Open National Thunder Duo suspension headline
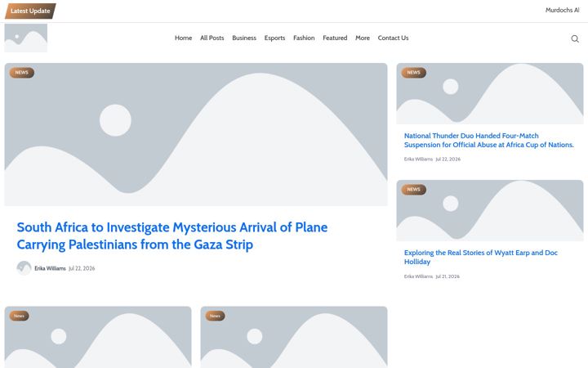588x368 pixels. (x=489, y=140)
